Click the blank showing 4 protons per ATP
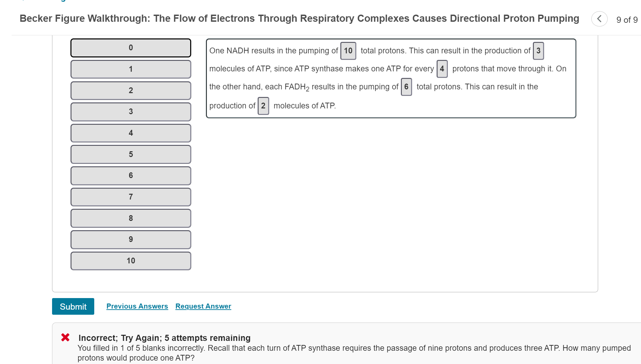This screenshot has width=641, height=364. [442, 68]
